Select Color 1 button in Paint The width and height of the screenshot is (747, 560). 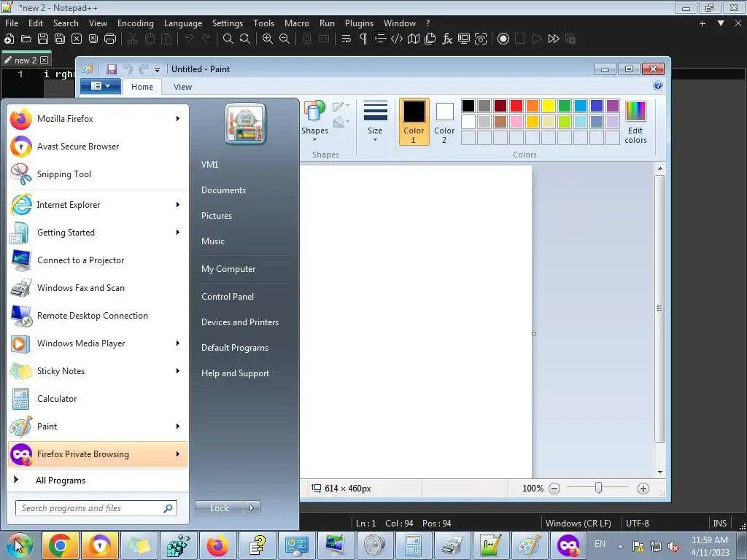click(414, 122)
